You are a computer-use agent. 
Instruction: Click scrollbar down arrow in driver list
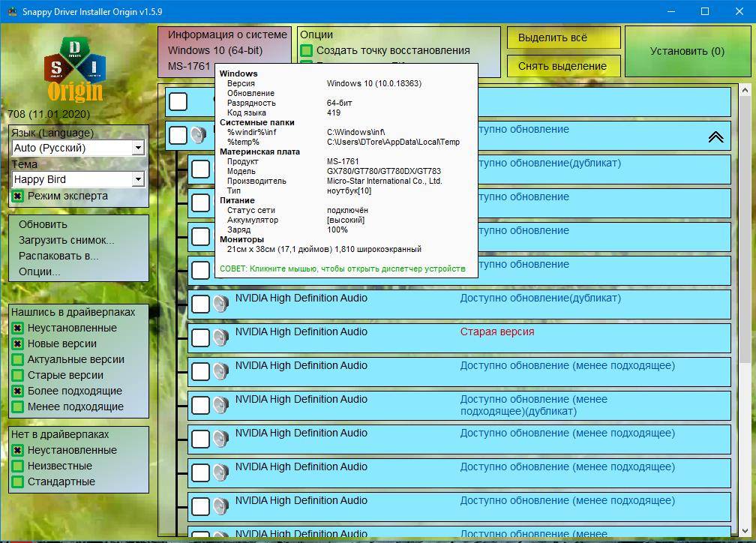pos(745,531)
